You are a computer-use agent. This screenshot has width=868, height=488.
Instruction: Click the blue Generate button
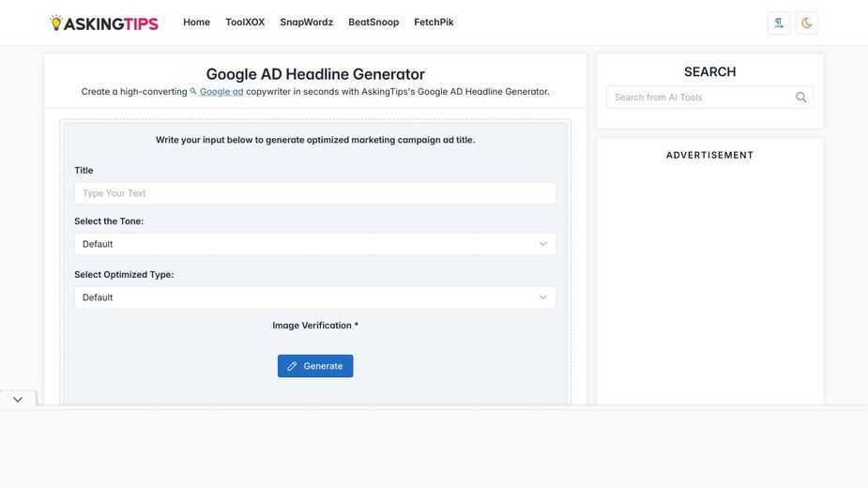pyautogui.click(x=315, y=366)
